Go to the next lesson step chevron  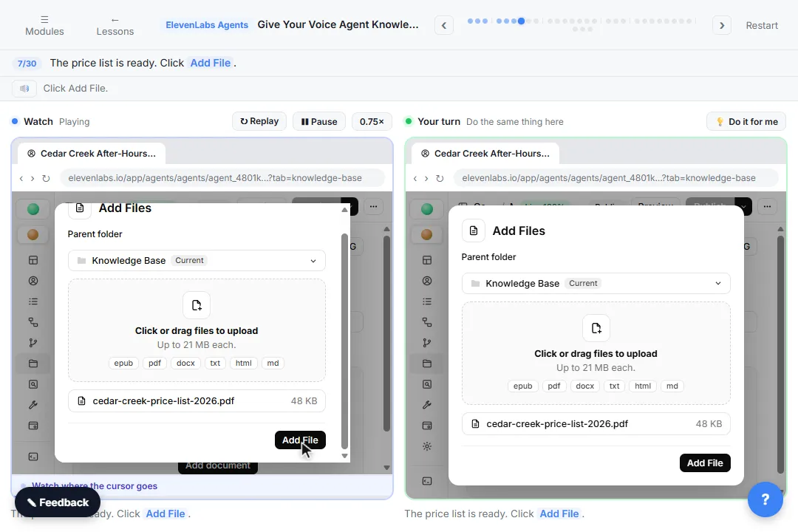click(722, 25)
